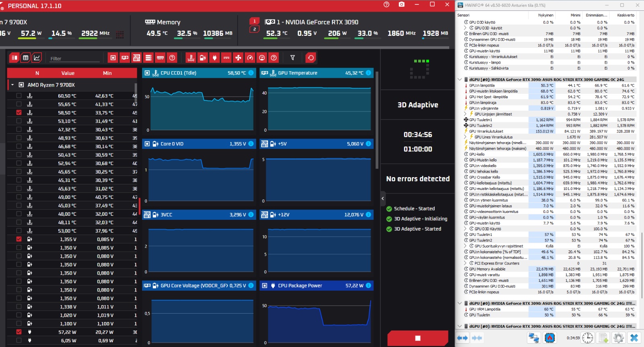Expand GPU Lines Virrankulutus row in HWiNFO

pos(465,137)
